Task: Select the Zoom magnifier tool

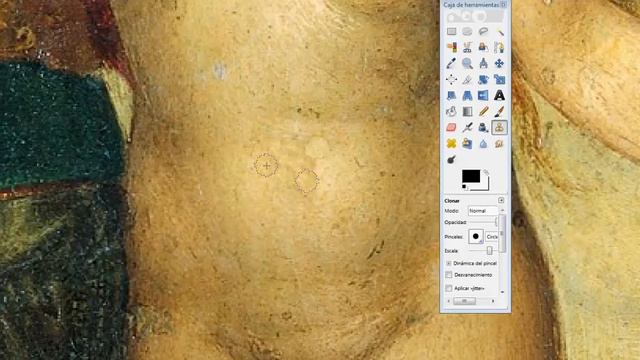Action: click(x=467, y=64)
